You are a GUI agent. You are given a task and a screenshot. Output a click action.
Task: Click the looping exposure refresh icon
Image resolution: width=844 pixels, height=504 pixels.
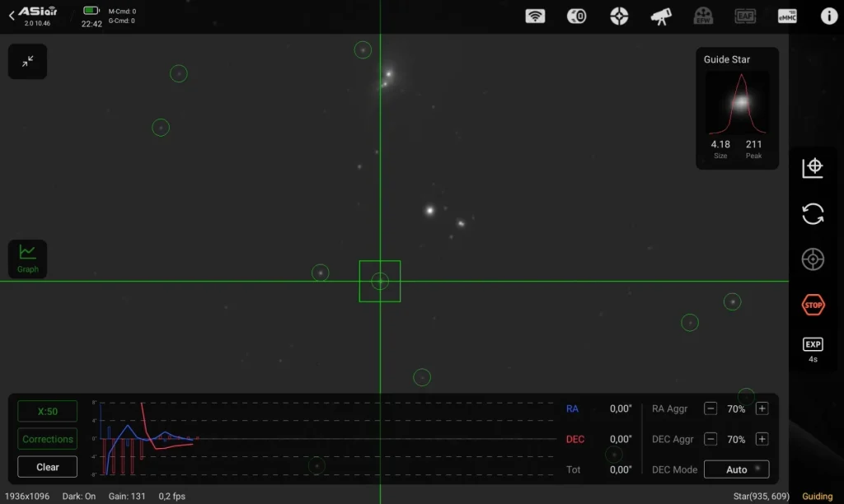(x=813, y=214)
